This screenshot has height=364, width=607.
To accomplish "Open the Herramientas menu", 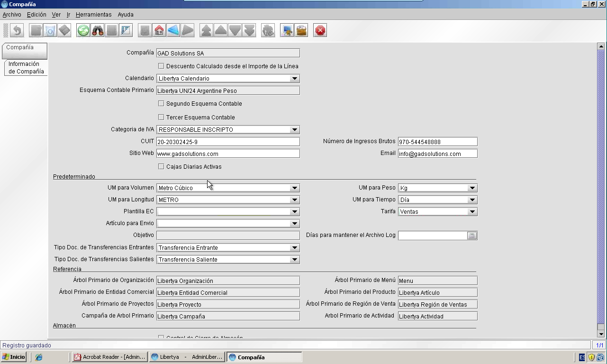I will pos(94,15).
